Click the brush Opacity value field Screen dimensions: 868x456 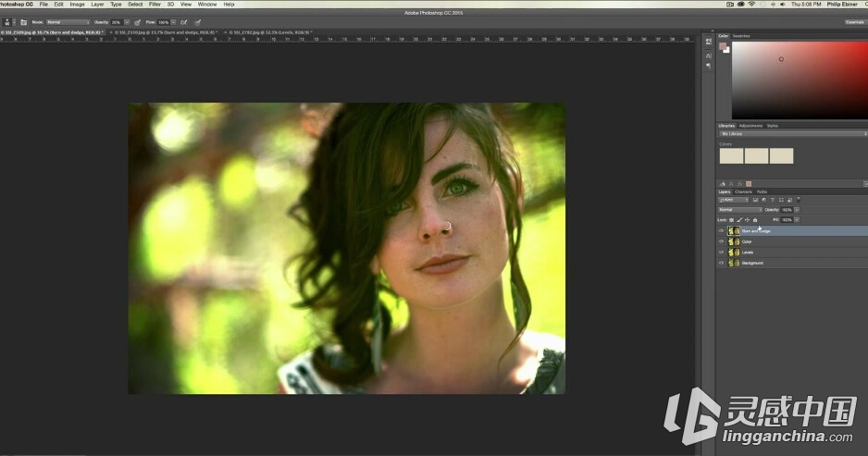coord(117,22)
